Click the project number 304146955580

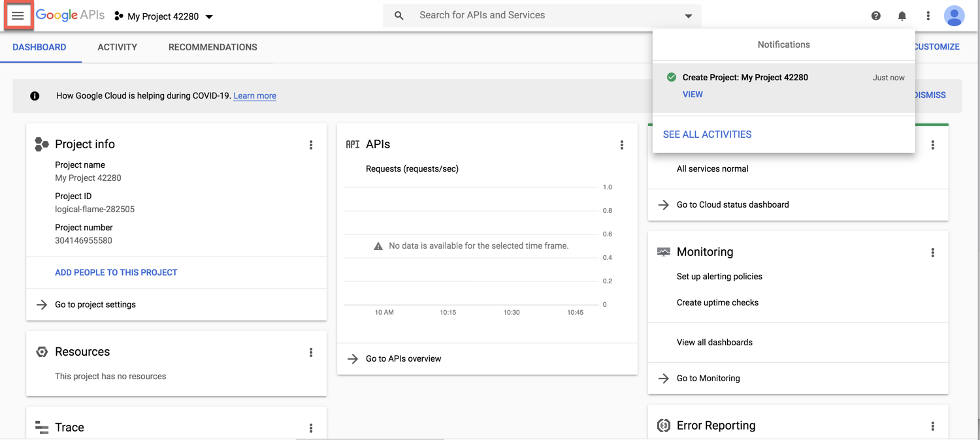pos(84,241)
